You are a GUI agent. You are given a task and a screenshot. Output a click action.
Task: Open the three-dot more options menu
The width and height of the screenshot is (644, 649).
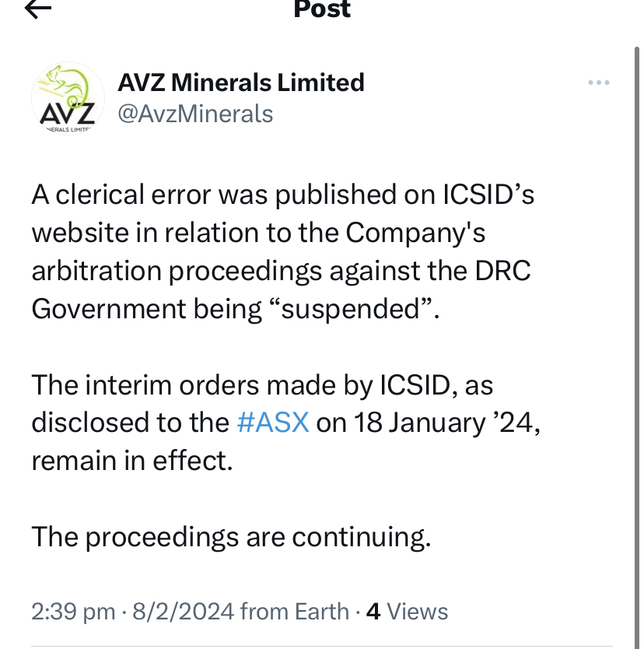point(598,83)
